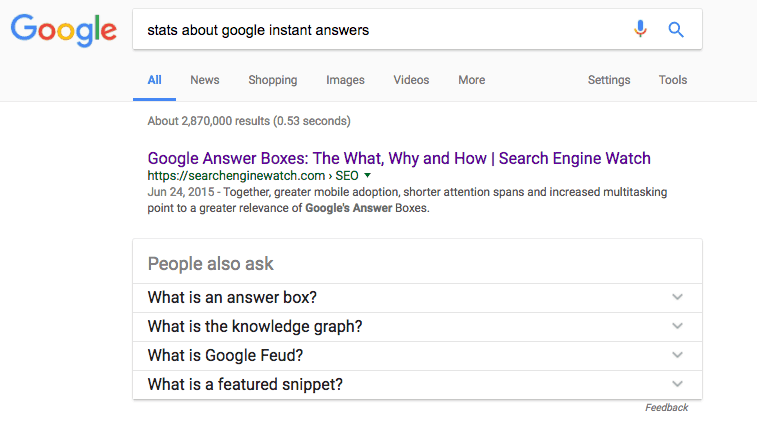
Task: Switch to the Images tab
Action: 345,80
